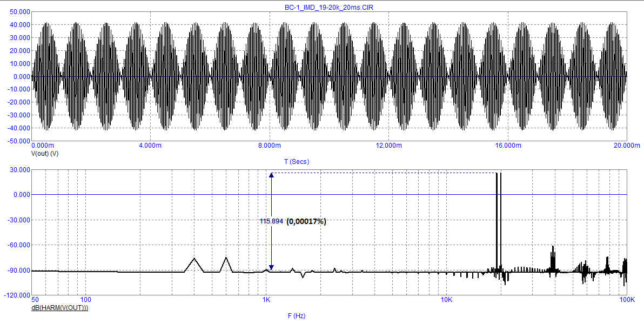The height and width of the screenshot is (323, 644).
Task: Select the -10.000 y-axis label
Action: [x=19, y=89]
